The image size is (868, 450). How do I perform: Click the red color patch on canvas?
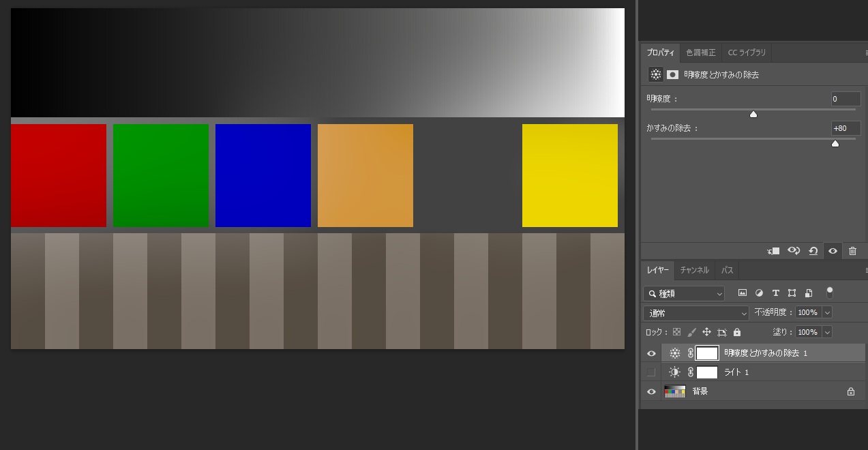pyautogui.click(x=59, y=175)
